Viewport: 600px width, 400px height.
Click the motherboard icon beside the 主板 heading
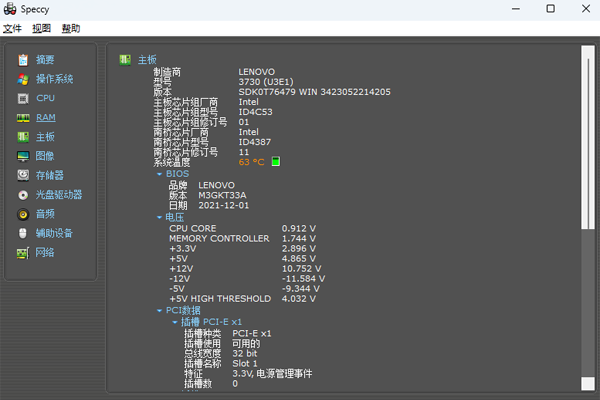coord(125,60)
